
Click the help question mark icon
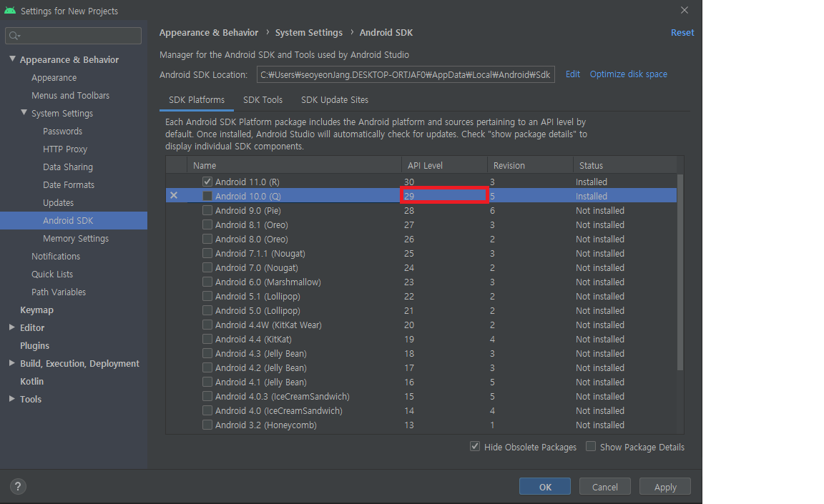(17, 486)
